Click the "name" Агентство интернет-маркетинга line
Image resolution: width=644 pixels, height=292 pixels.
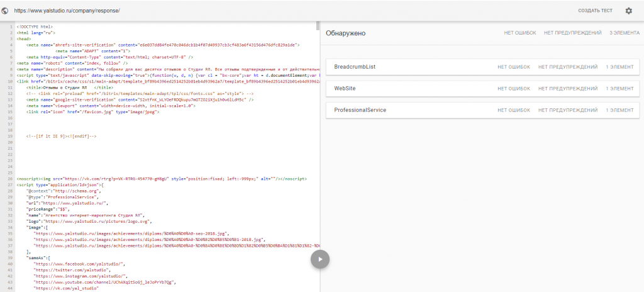(x=86, y=215)
